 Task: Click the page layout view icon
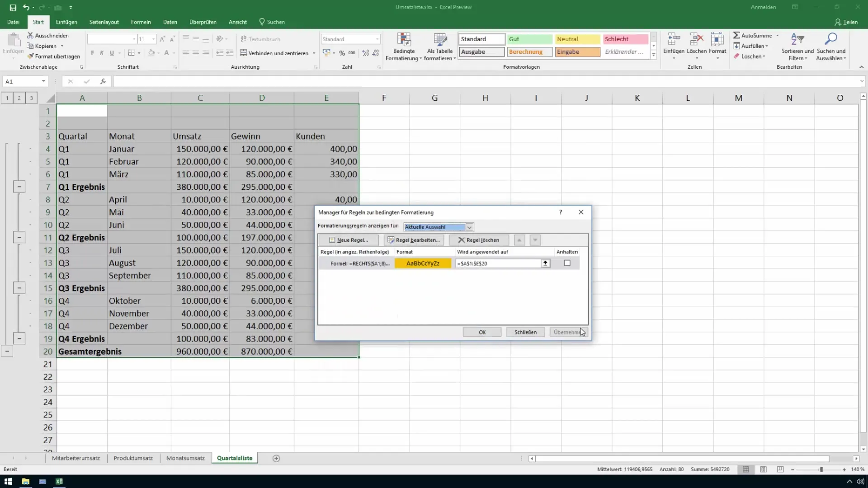pos(763,469)
